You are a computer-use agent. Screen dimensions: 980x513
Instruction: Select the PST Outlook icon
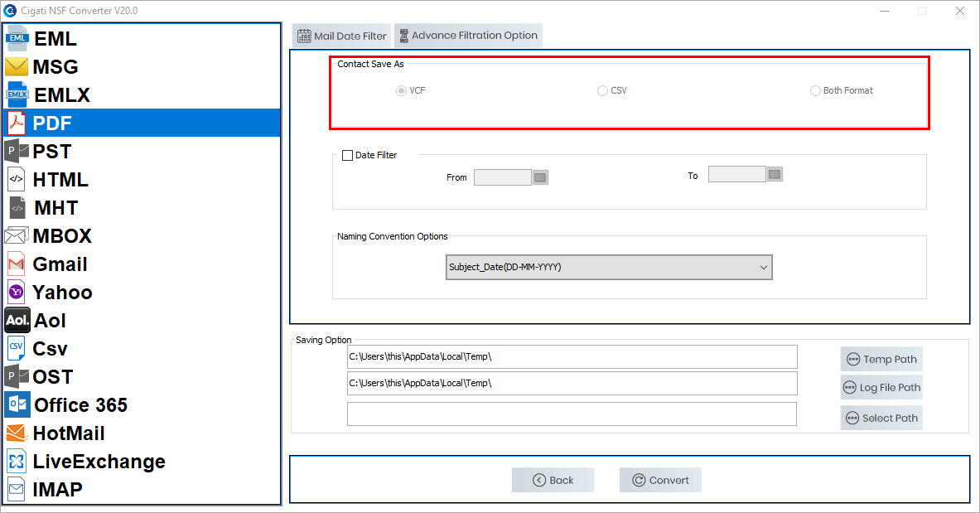pyautogui.click(x=17, y=151)
